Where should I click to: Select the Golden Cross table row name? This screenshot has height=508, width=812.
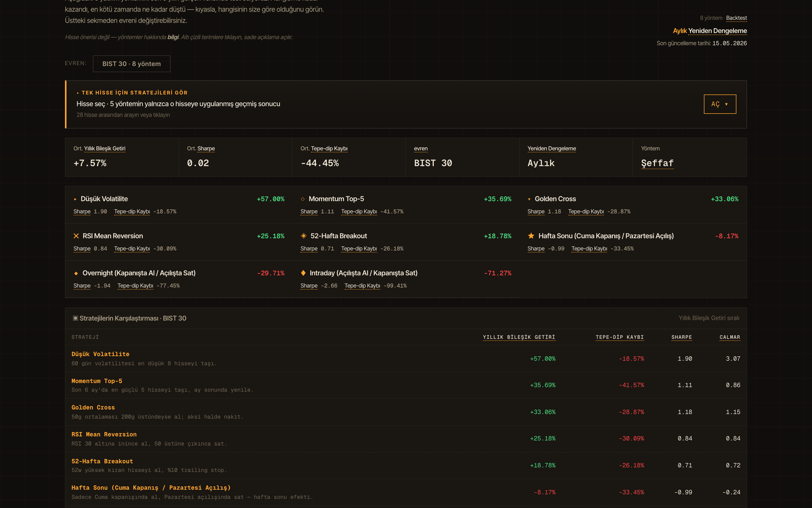[x=93, y=407]
